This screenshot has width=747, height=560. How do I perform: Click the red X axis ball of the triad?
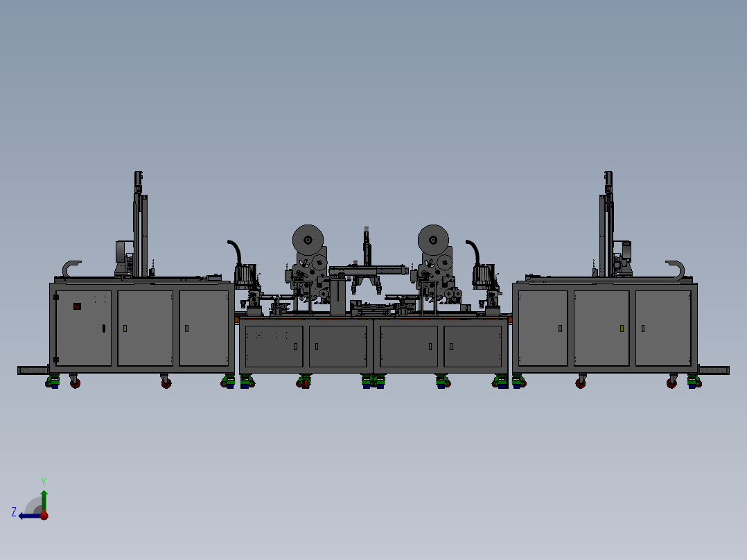pos(44,515)
